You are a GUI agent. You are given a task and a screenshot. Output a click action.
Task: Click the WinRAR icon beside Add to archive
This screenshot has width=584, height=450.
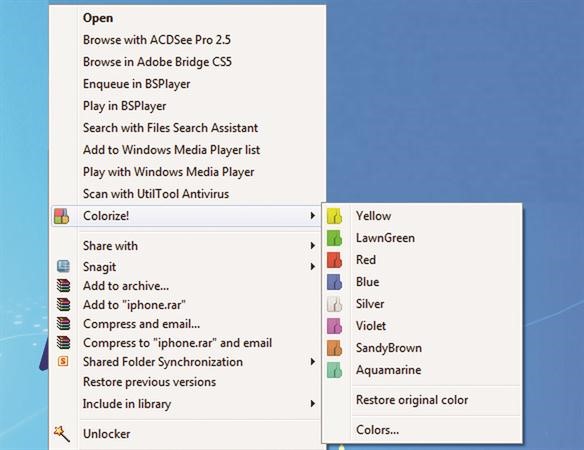pyautogui.click(x=63, y=286)
